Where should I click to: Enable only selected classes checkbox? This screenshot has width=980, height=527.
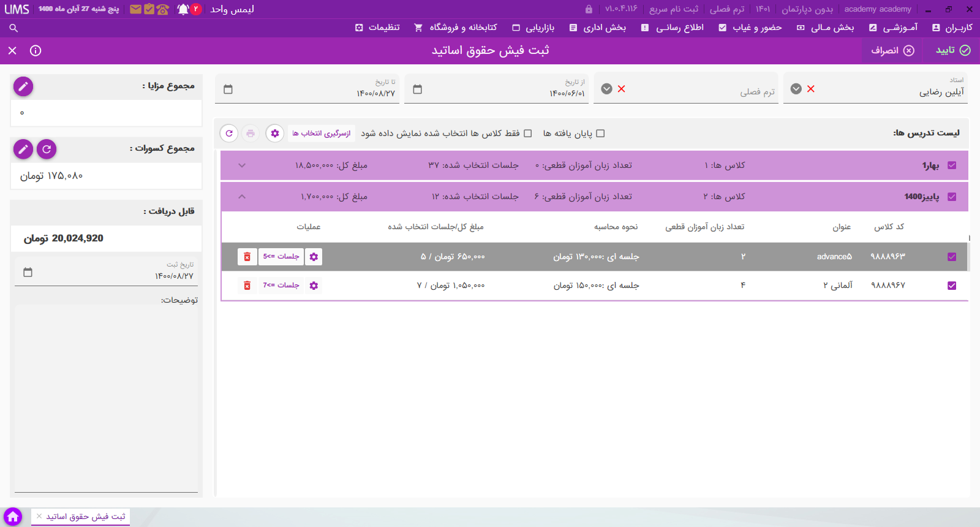coord(527,134)
